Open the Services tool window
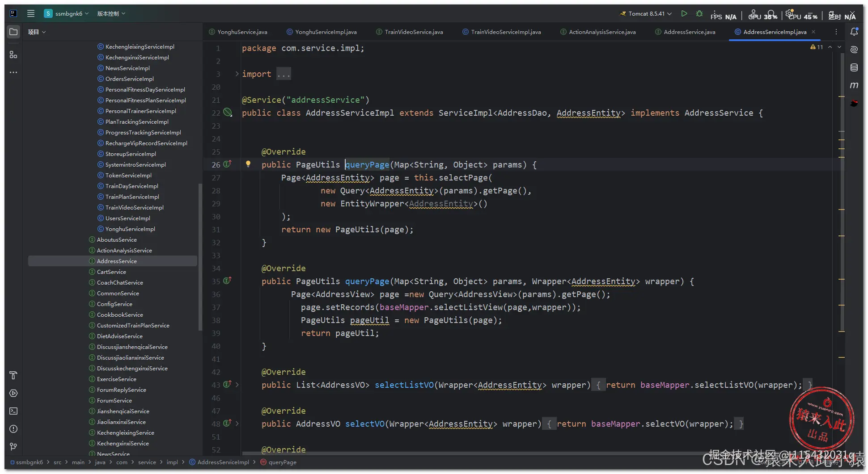This screenshot has width=868, height=474. coord(13,393)
